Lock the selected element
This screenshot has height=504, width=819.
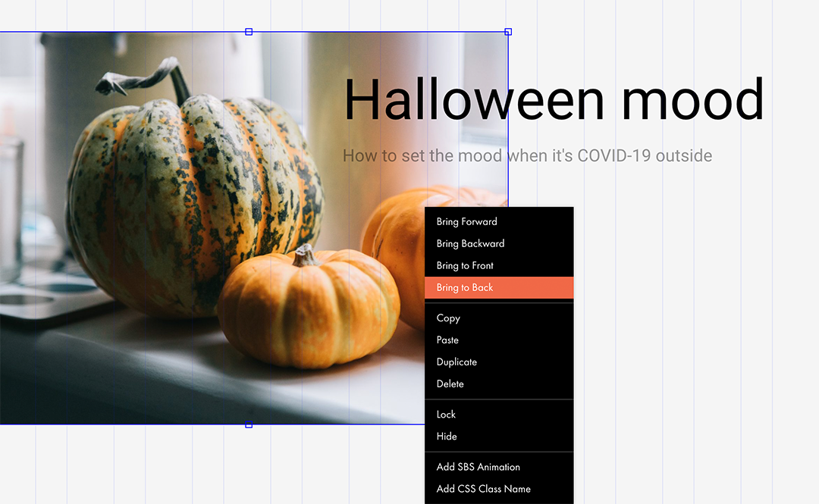(499, 414)
